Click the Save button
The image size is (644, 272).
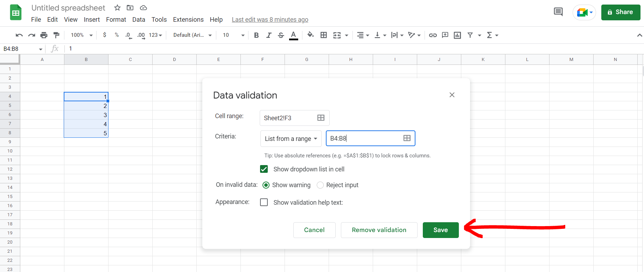(440, 230)
